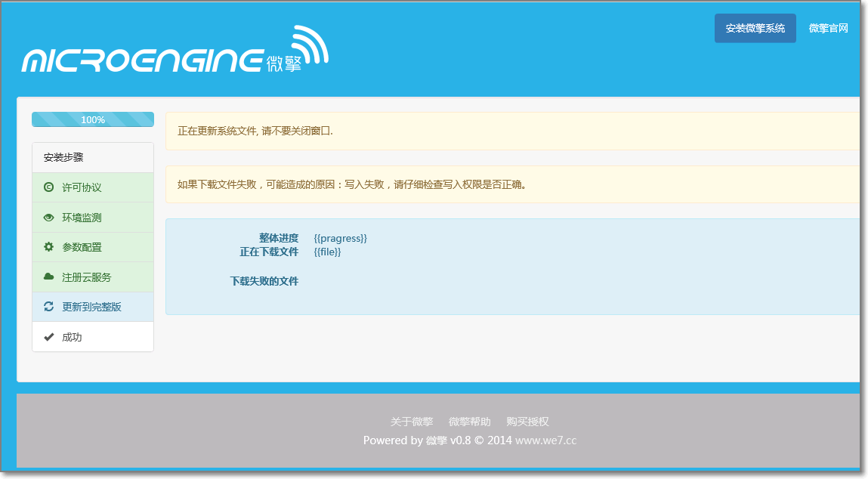Click the refresh icon beside 更新到完整版
The image size is (868, 479).
(x=49, y=307)
